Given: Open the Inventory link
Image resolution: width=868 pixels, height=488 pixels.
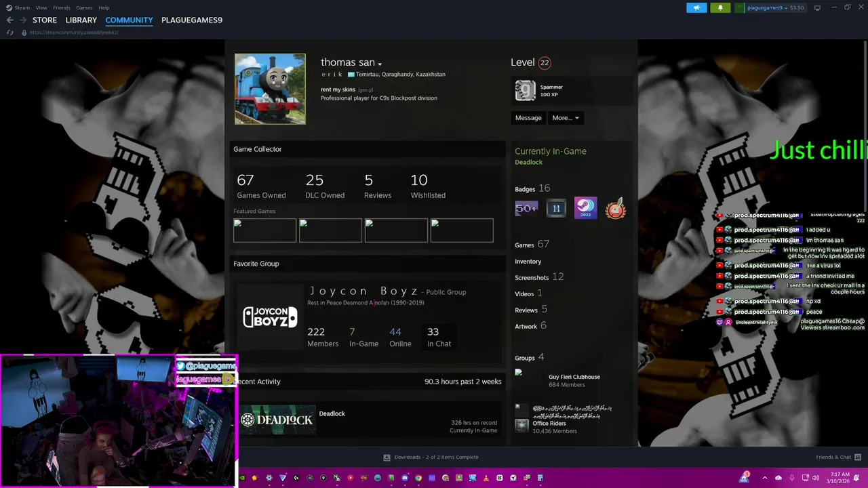Looking at the screenshot, I should point(528,262).
